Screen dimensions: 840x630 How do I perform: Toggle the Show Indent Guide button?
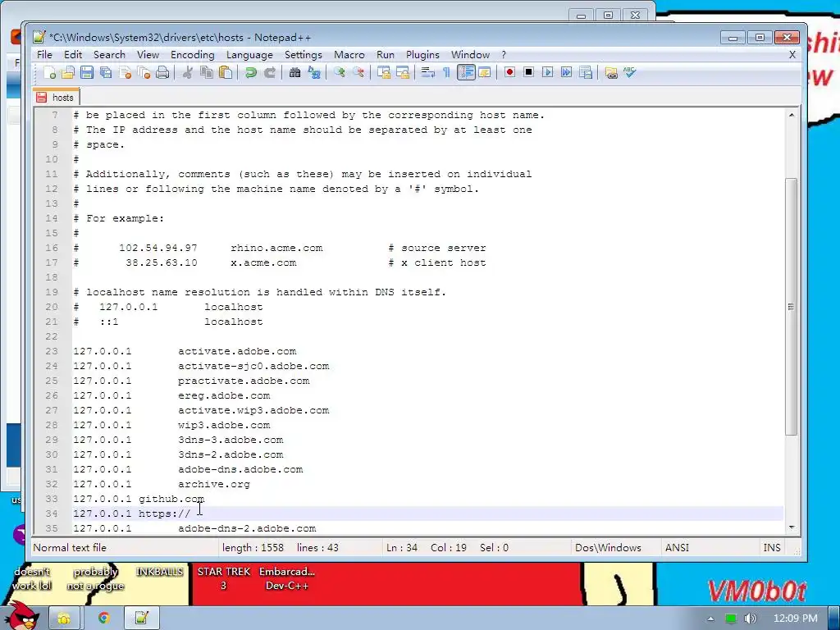pos(466,73)
